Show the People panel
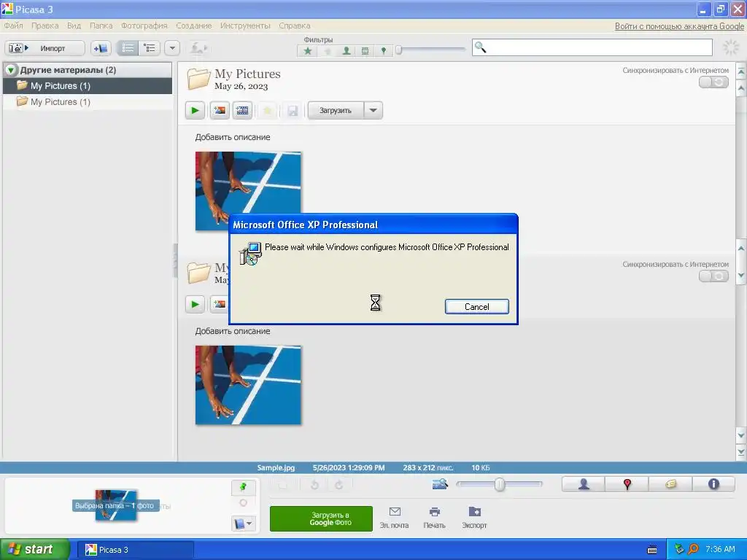 pos(584,484)
